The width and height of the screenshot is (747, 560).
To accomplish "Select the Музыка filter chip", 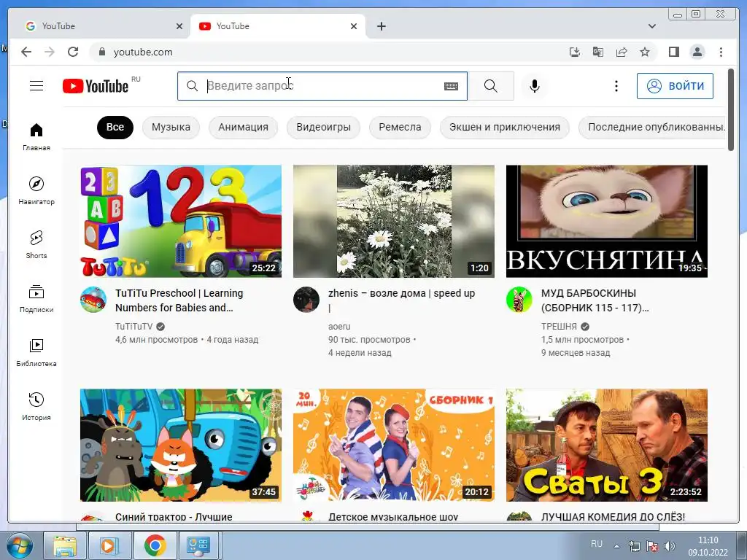I will coord(171,127).
